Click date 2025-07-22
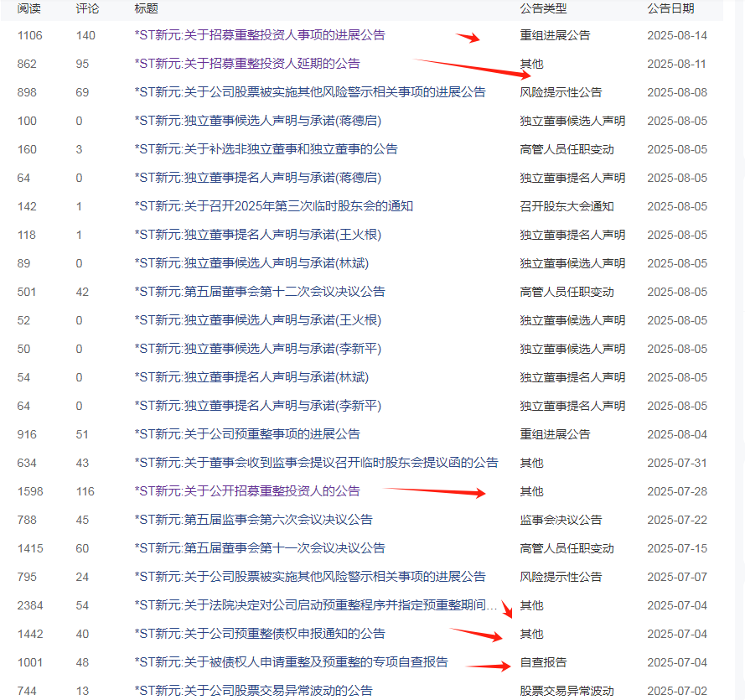This screenshot has width=745, height=700. point(677,521)
